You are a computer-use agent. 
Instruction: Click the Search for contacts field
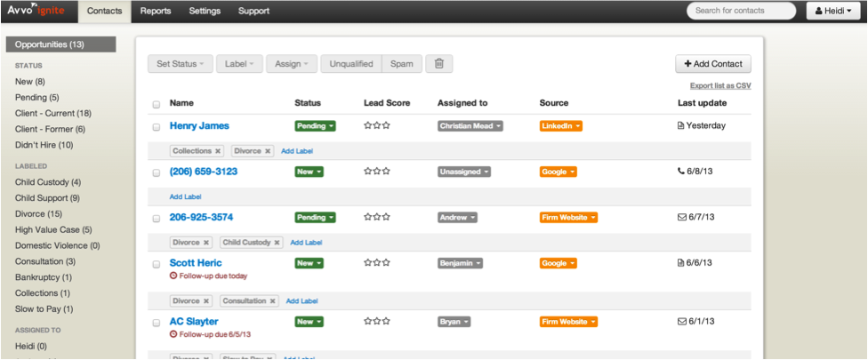tap(741, 11)
